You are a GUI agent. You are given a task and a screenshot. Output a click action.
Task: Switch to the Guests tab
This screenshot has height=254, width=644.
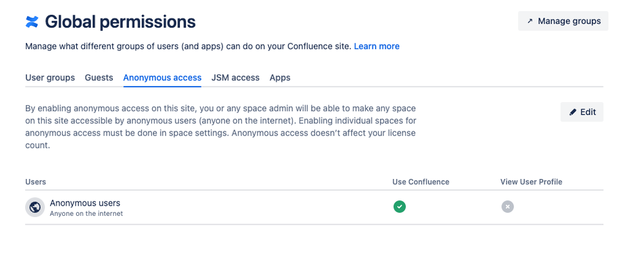(x=99, y=78)
